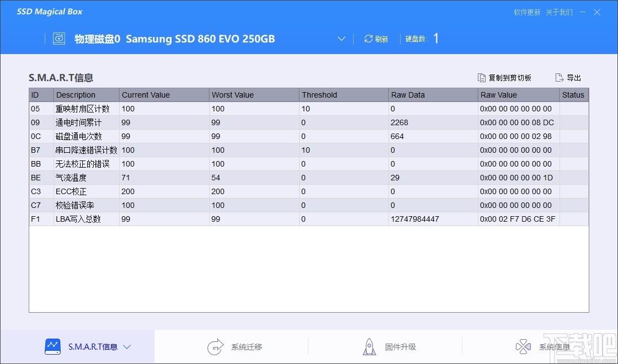Click the firmware upgrade rocket icon

click(369, 347)
